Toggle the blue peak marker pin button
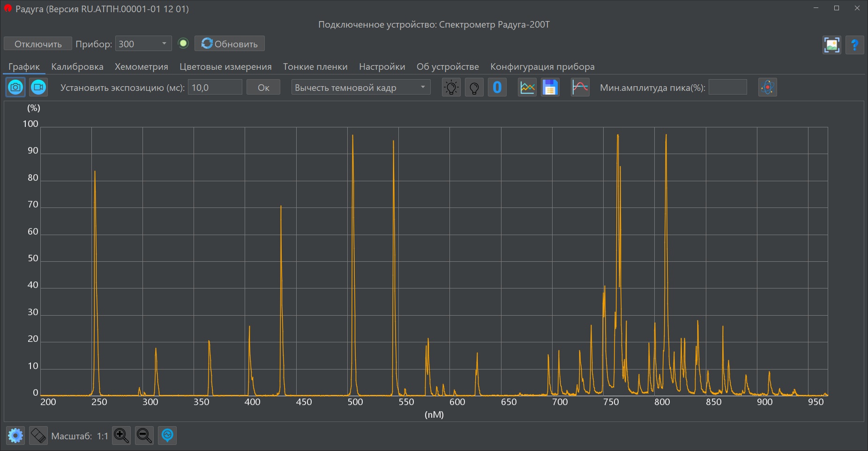This screenshot has height=451, width=868. pyautogui.click(x=167, y=436)
